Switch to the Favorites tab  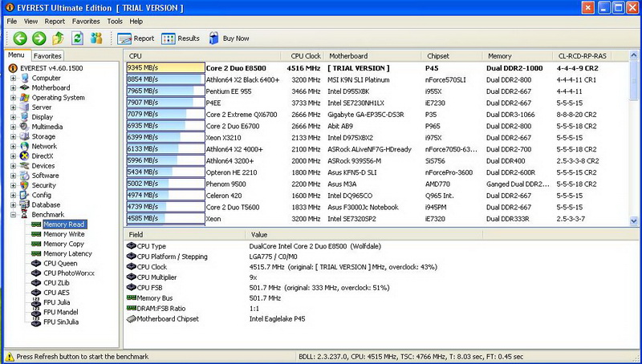[47, 55]
